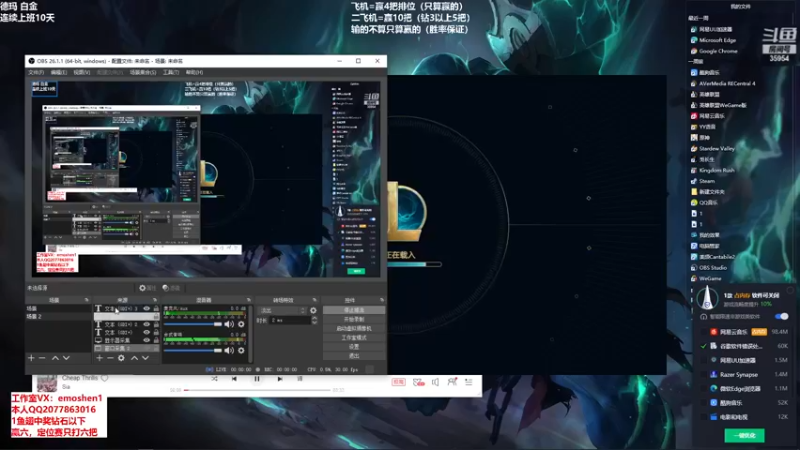Open source properties gear in Sources toolbar
Screen dimensions: 800x450
click(121, 358)
